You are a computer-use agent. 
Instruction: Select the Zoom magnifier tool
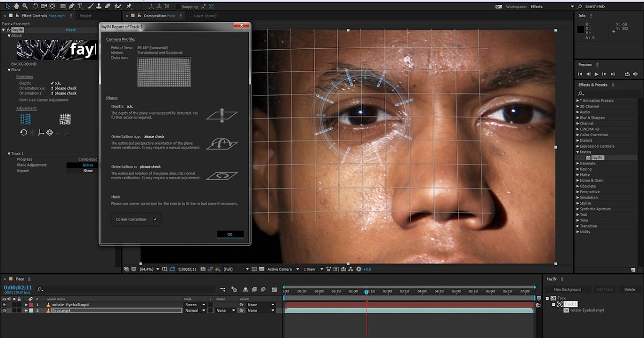[24, 6]
